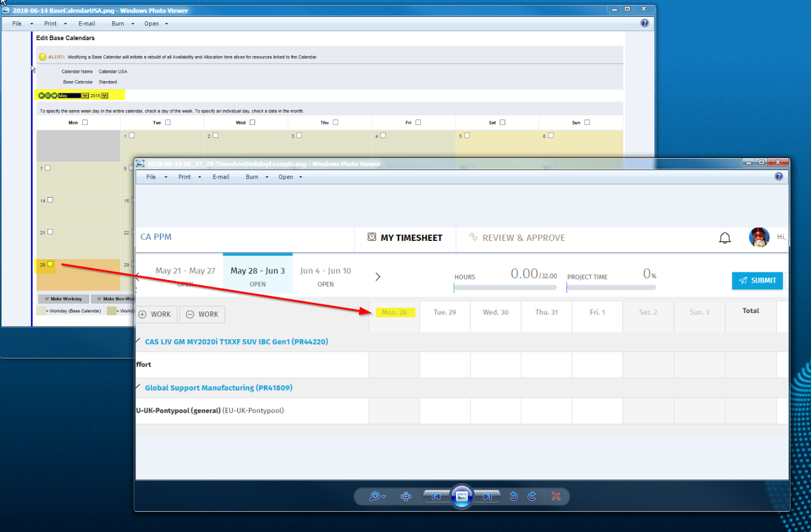This screenshot has height=532, width=811.
Task: Click the Help question mark icon
Action: pyautogui.click(x=779, y=176)
